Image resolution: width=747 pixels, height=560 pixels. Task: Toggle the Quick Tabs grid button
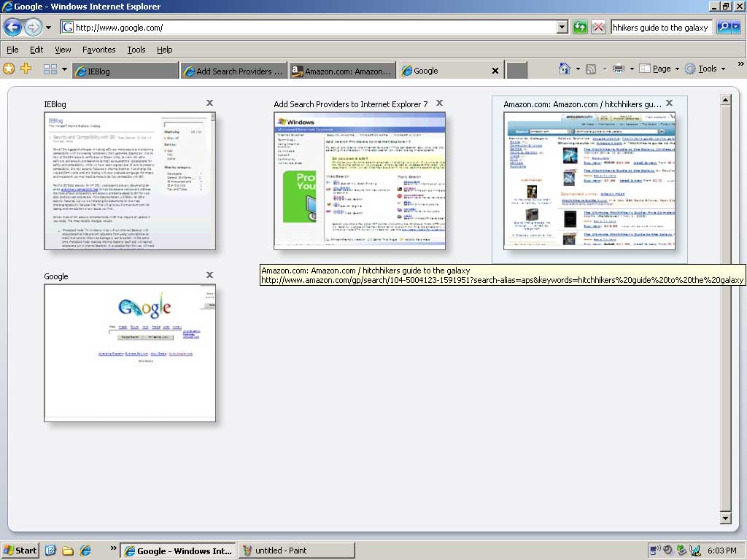coord(50,69)
